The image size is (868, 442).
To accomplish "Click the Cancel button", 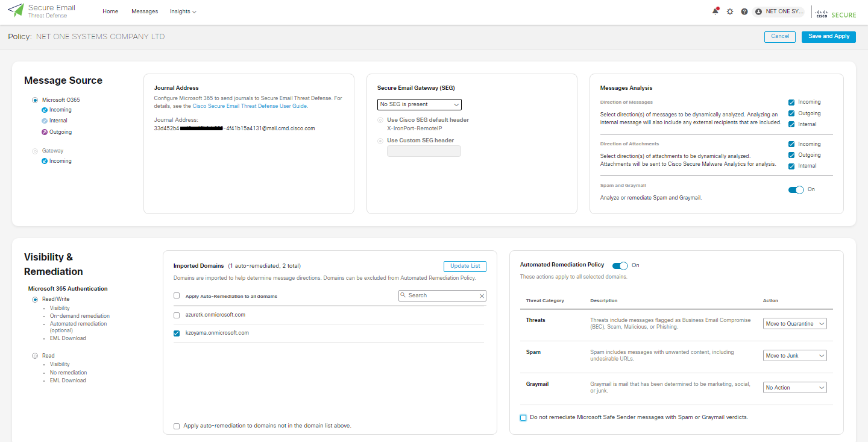I will (x=780, y=37).
